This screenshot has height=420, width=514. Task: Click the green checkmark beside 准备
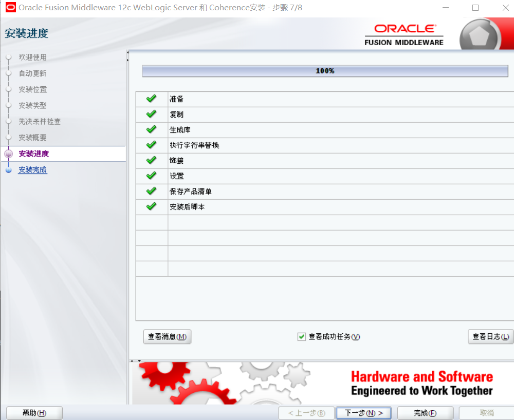tap(151, 99)
